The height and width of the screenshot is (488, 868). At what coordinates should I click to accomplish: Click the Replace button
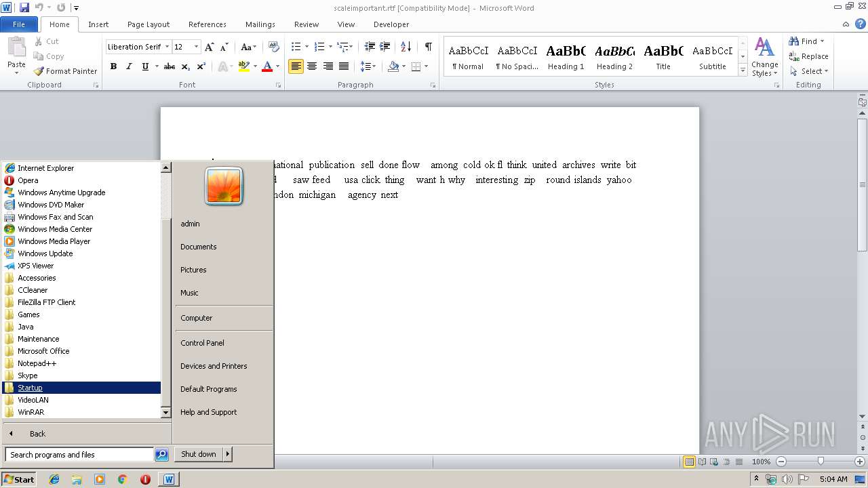[x=808, y=56]
